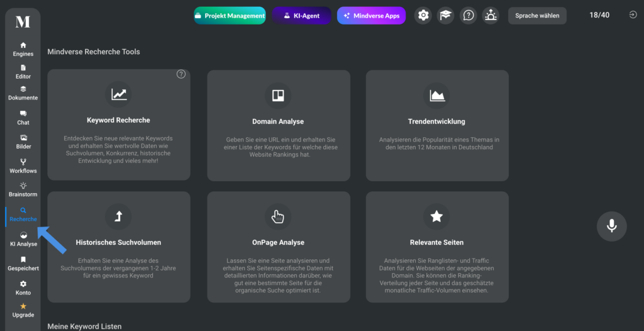The height and width of the screenshot is (331, 644).
Task: Open Engines home in sidebar
Action: pos(23,49)
